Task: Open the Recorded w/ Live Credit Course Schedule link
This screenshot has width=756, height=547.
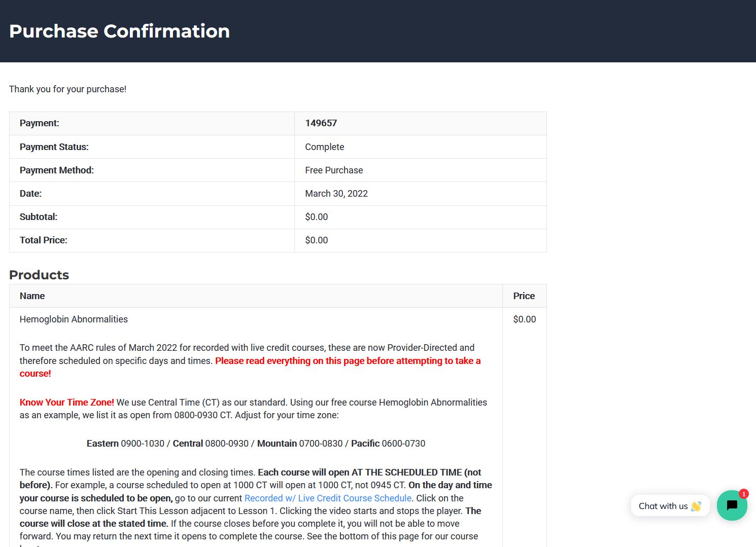Action: pos(327,498)
